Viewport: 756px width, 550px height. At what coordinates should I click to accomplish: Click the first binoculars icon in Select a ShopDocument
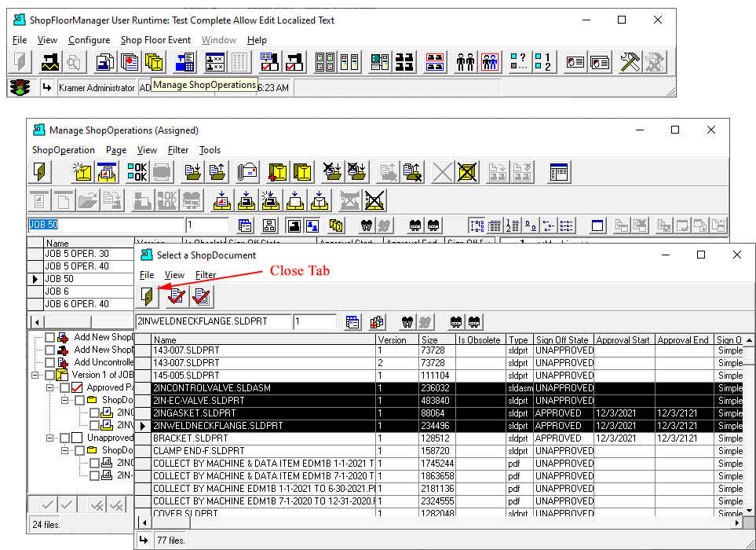pyautogui.click(x=407, y=322)
